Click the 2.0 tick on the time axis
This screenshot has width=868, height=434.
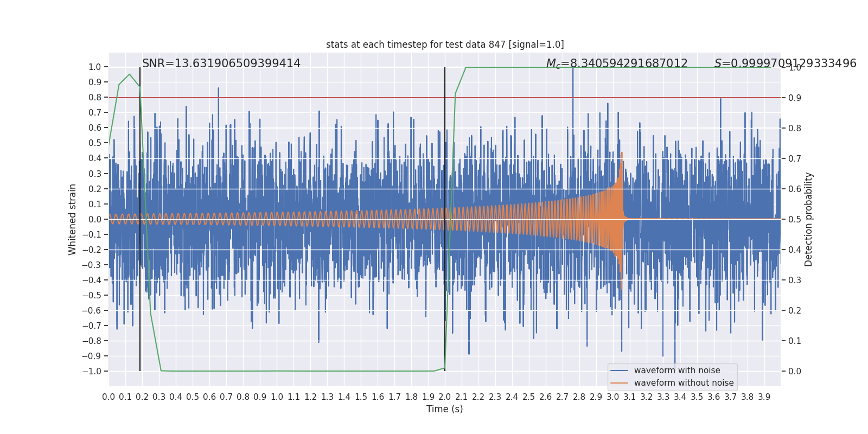pyautogui.click(x=445, y=397)
